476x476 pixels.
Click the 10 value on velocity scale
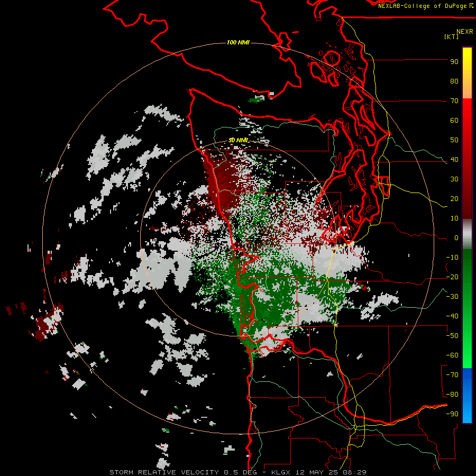click(x=454, y=218)
